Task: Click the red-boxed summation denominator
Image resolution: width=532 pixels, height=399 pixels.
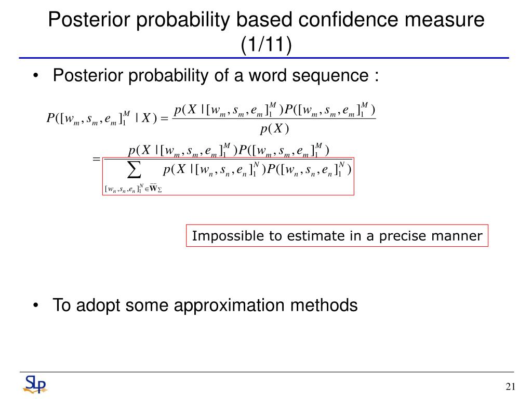Action: coord(228,176)
